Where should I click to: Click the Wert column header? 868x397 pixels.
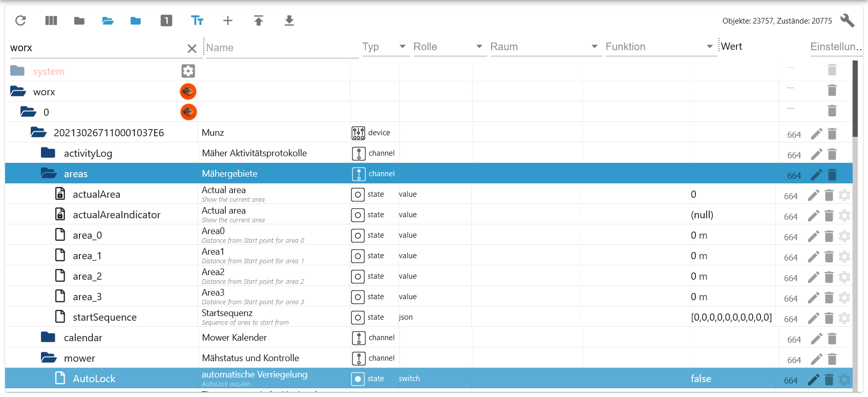(731, 46)
